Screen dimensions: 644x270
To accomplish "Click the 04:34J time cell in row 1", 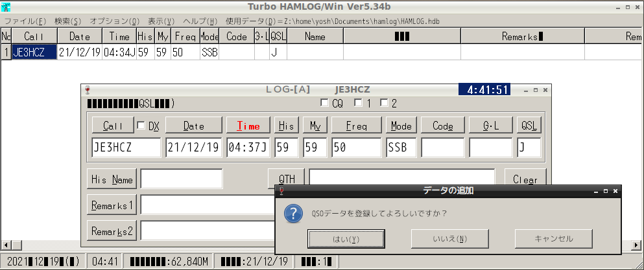I will click(x=119, y=52).
